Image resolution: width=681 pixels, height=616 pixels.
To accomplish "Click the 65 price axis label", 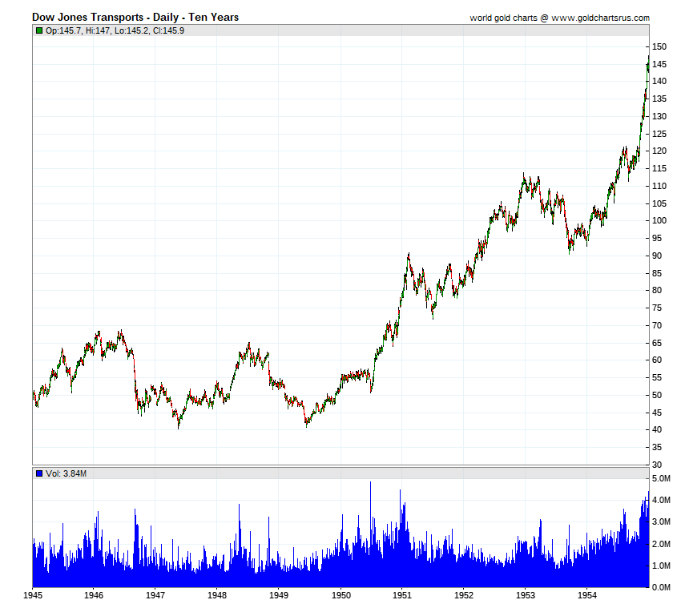I will 657,343.
